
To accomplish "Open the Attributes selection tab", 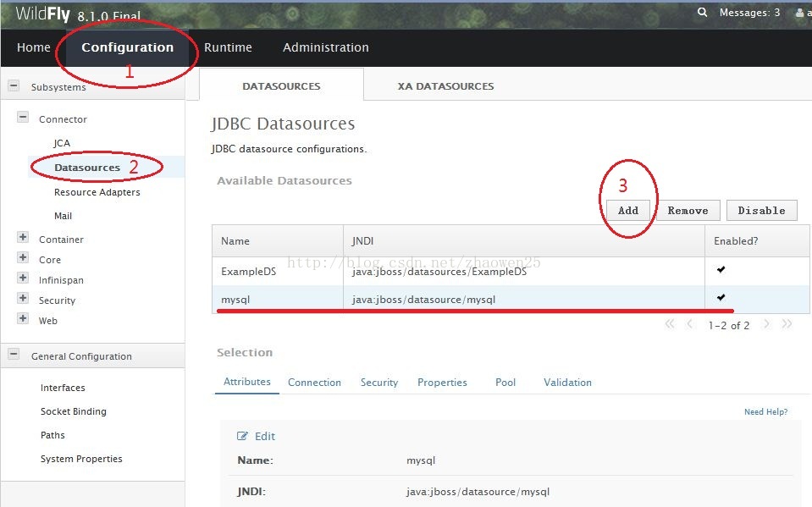I will 247,382.
